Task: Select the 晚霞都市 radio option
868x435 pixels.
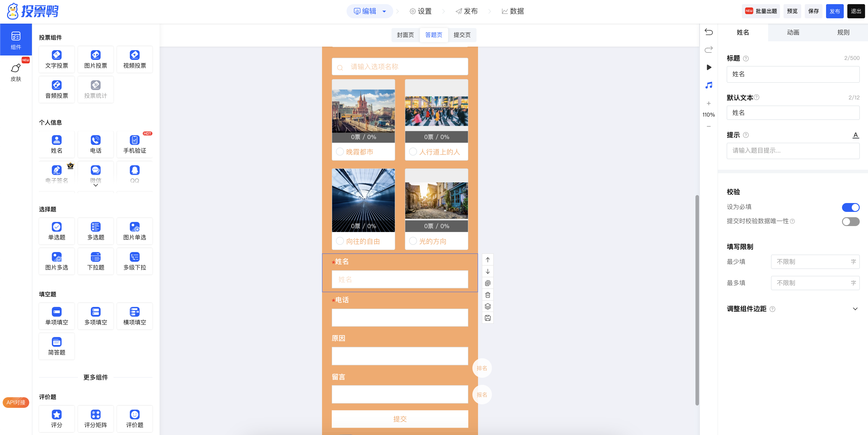Action: (340, 152)
